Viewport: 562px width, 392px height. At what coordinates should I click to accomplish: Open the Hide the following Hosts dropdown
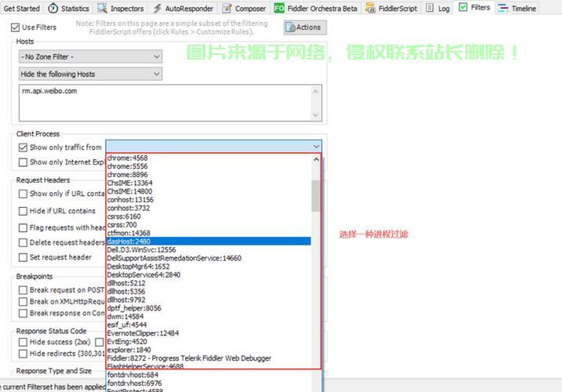(x=90, y=74)
